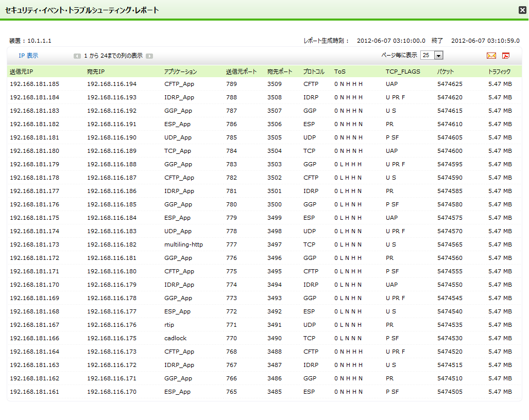Sort by the ToS column header

[x=340, y=72]
